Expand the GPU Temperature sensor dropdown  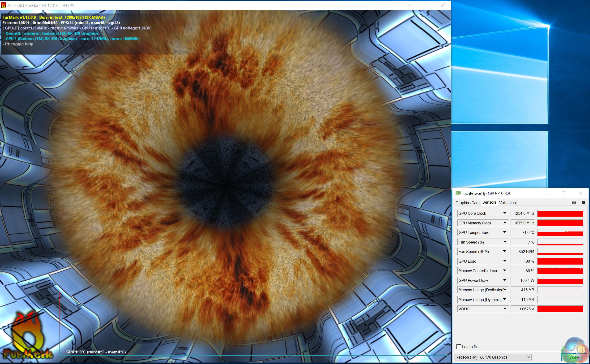[504, 232]
